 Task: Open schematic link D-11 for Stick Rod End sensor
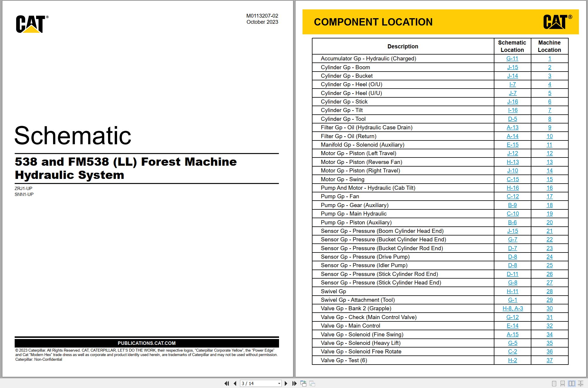[x=512, y=274]
